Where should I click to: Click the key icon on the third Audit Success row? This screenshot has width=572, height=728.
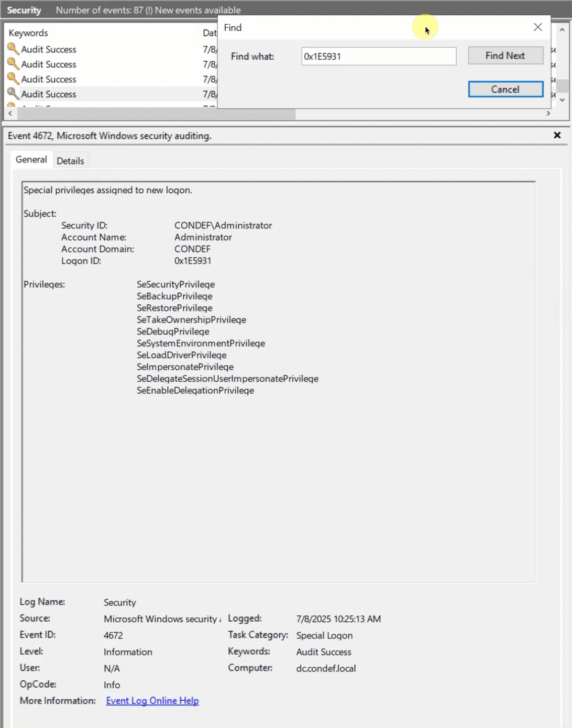[13, 79]
